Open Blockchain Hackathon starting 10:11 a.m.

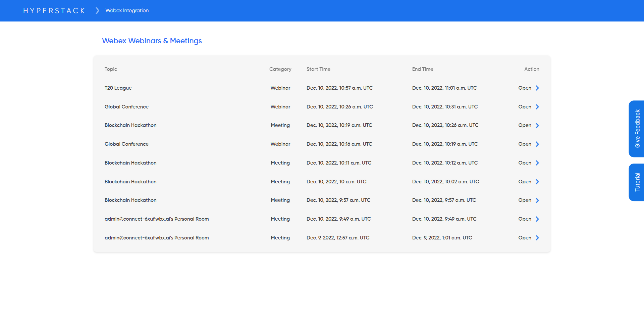(525, 163)
